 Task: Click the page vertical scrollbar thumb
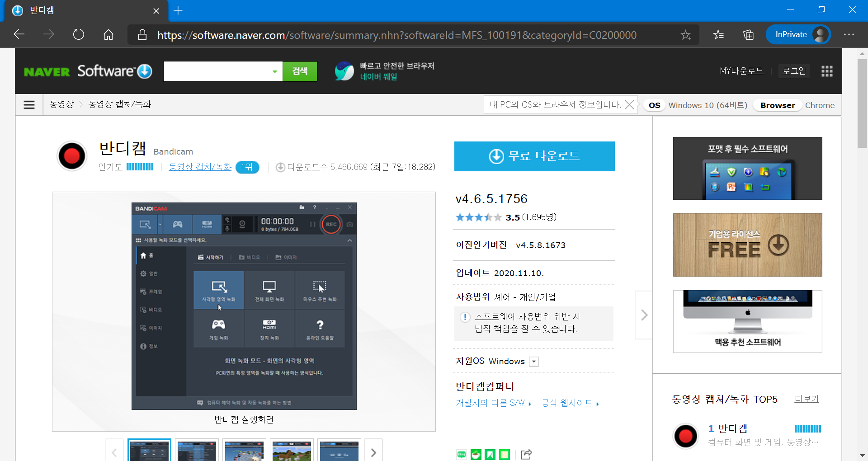click(862, 103)
